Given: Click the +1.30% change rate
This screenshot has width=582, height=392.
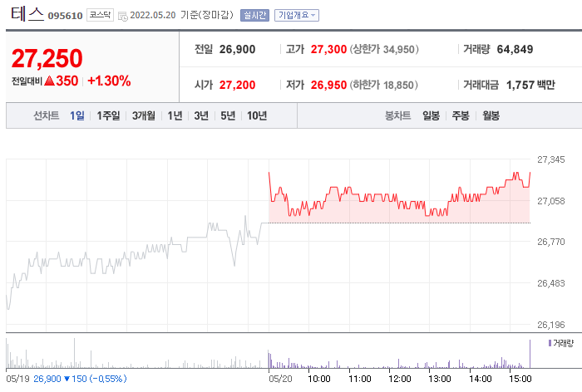Looking at the screenshot, I should click(x=109, y=81).
